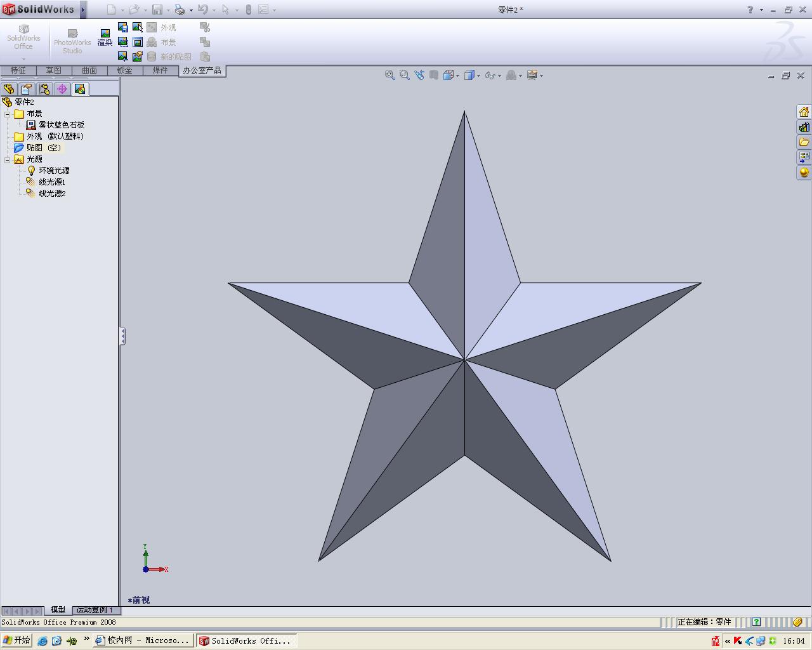The height and width of the screenshot is (650, 812).
Task: Select 贴图 (空) tree item
Action: tap(37, 148)
